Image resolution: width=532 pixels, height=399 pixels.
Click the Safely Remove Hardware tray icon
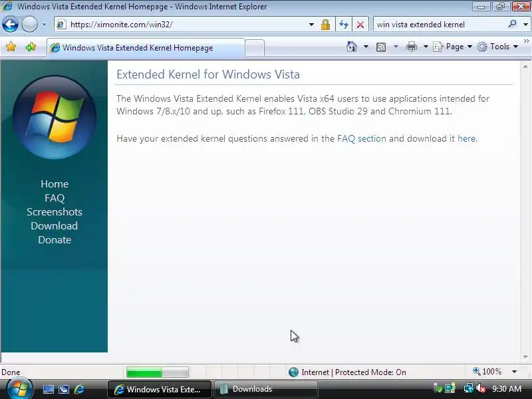point(438,389)
